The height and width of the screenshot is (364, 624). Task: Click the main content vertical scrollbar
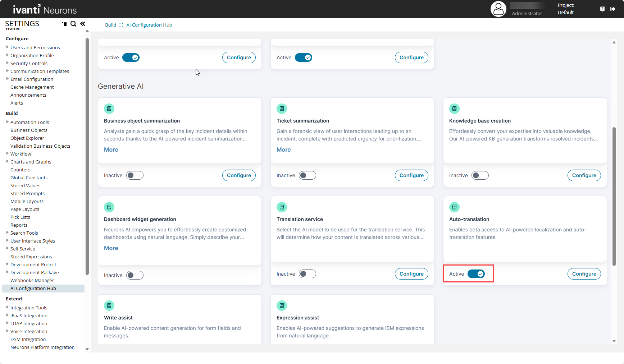(614, 196)
